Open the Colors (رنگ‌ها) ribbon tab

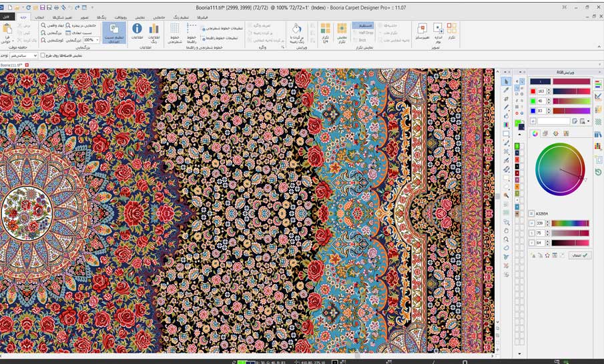coord(101,17)
